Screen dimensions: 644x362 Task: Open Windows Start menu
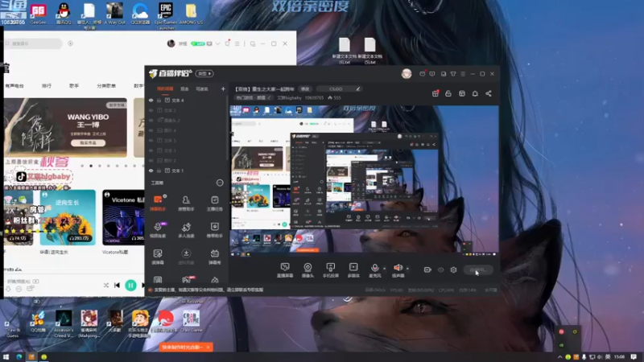pyautogui.click(x=6, y=356)
